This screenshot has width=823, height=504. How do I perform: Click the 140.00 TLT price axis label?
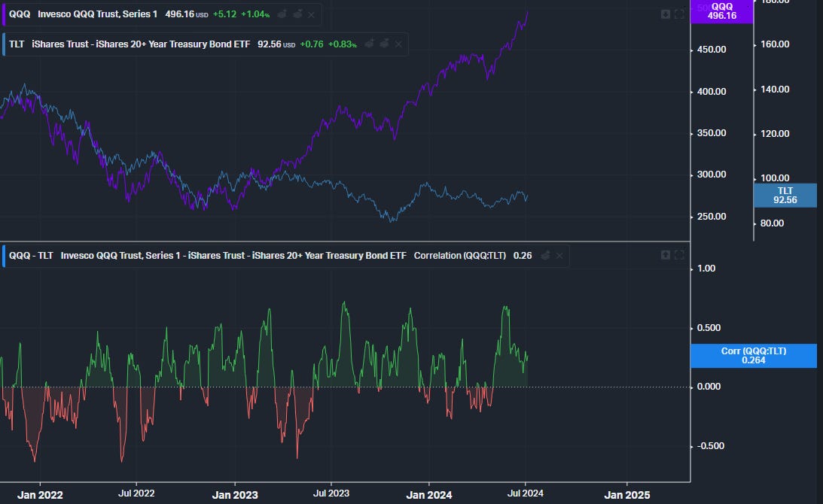[x=775, y=90]
